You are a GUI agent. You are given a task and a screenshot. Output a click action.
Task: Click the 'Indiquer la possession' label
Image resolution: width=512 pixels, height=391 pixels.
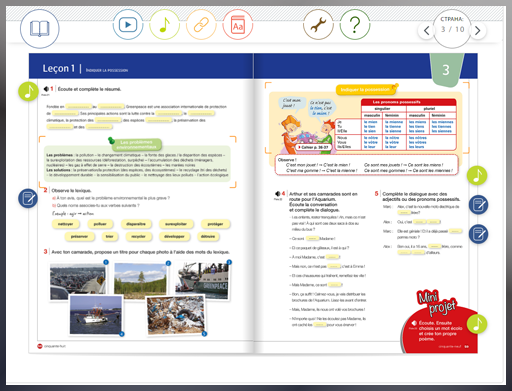[365, 90]
